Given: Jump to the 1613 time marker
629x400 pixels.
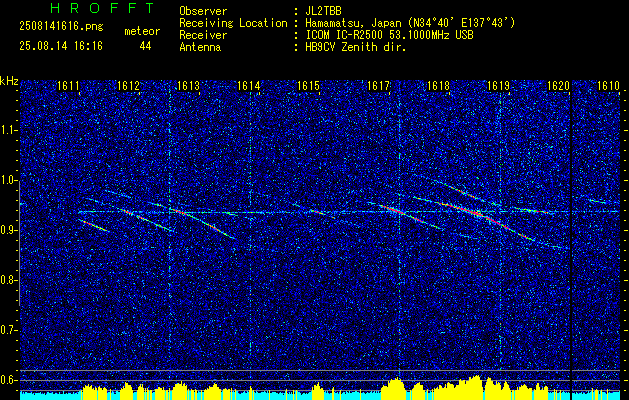Looking at the screenshot, I should coord(188,86).
